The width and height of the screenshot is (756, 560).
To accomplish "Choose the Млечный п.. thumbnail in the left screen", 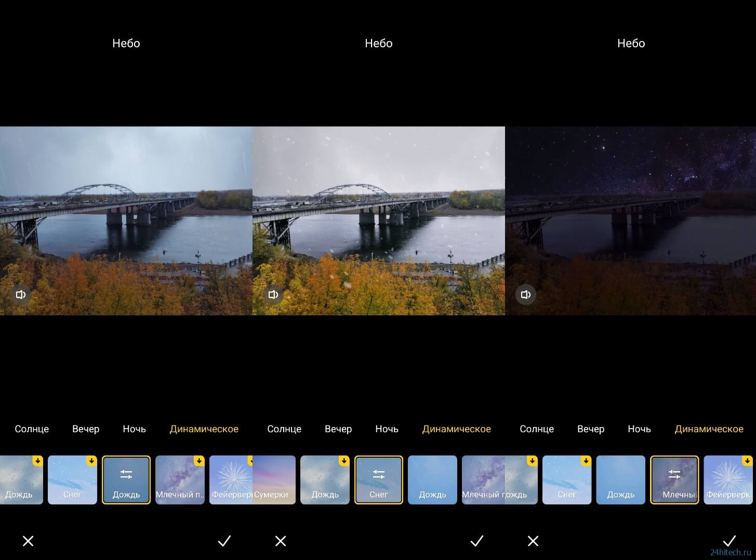I will (x=180, y=480).
